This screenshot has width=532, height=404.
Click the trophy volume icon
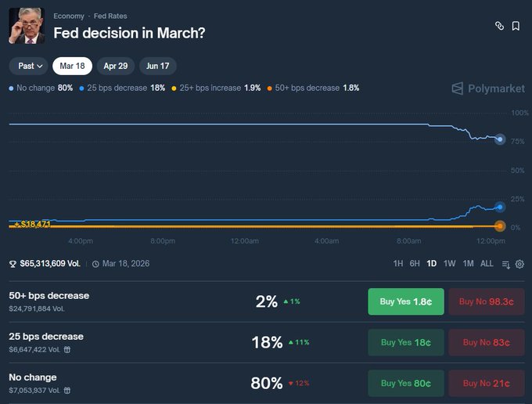[x=13, y=264]
